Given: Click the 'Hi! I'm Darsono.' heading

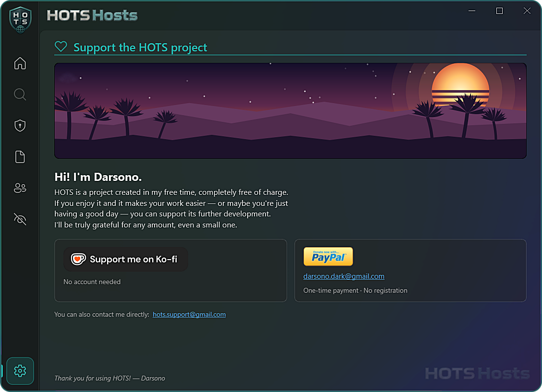Looking at the screenshot, I should pos(98,177).
